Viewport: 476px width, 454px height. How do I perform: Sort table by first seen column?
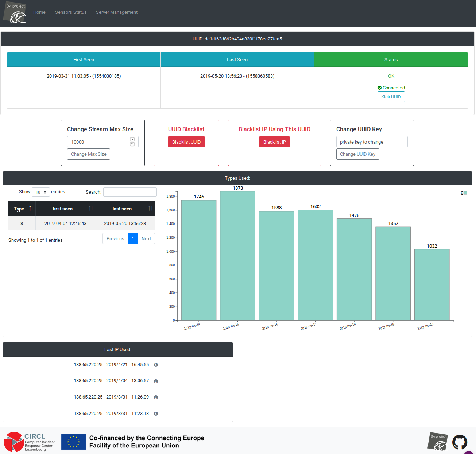click(x=65, y=209)
